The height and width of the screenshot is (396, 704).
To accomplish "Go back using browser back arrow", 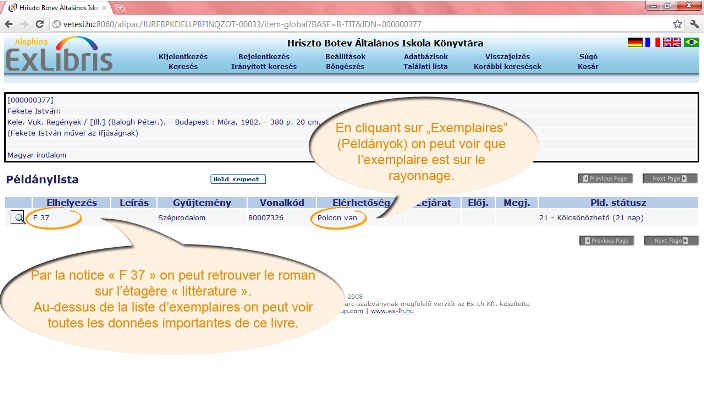I will [9, 24].
